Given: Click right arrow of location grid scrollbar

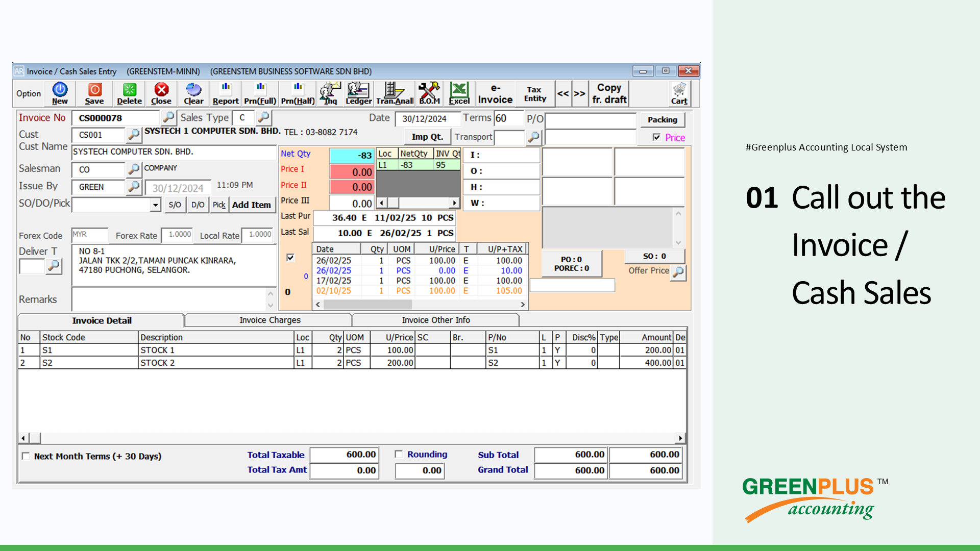Looking at the screenshot, I should pos(454,203).
